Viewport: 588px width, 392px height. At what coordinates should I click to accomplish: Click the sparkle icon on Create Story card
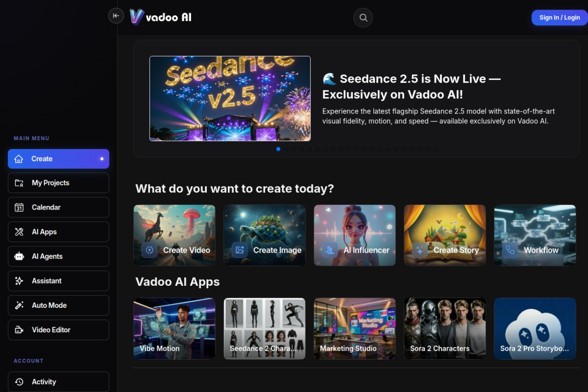coord(419,250)
